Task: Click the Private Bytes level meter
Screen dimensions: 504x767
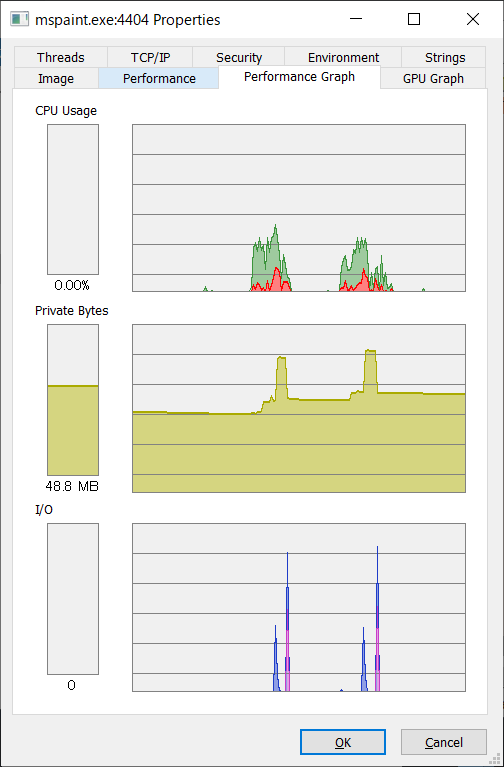Action: coord(73,400)
